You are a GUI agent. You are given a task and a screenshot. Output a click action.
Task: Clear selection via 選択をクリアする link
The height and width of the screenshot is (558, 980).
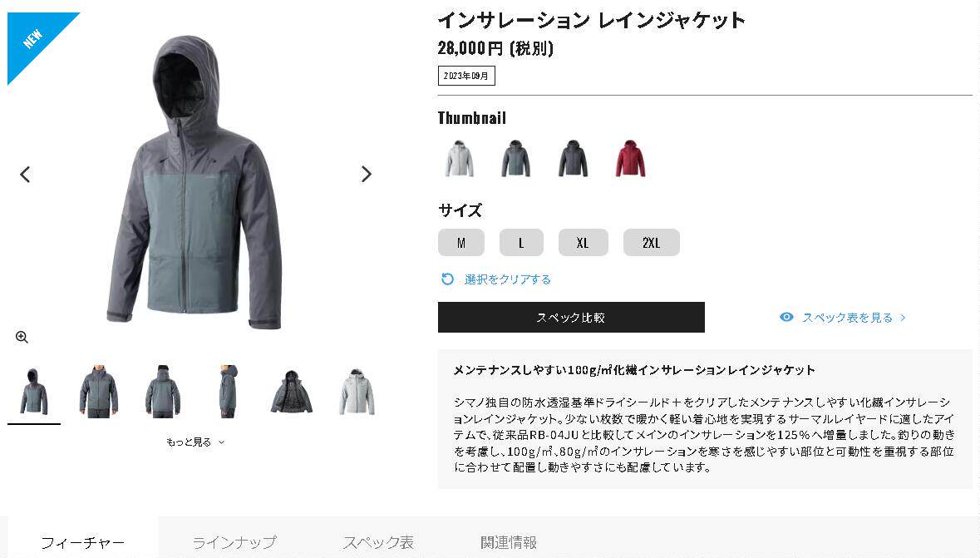tap(508, 279)
